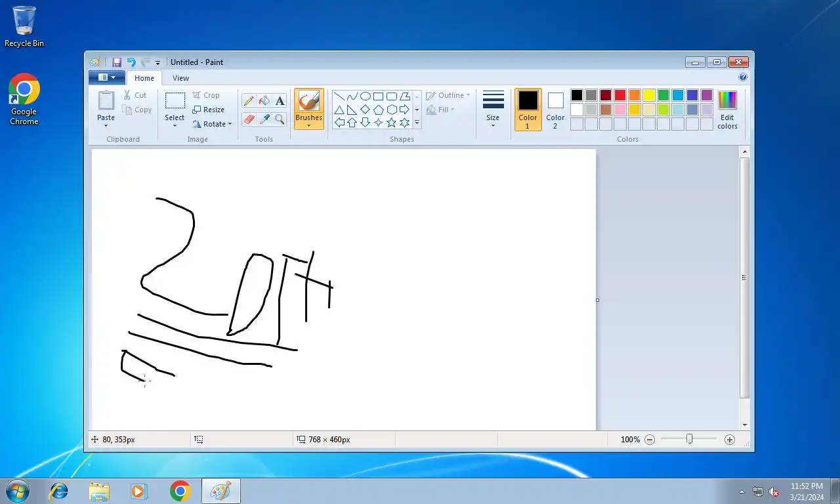Show hidden icons in system tray
The width and height of the screenshot is (840, 504).
coord(742,492)
